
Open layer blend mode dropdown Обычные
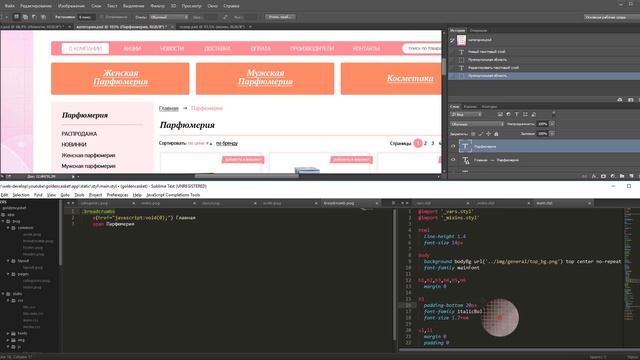point(477,124)
